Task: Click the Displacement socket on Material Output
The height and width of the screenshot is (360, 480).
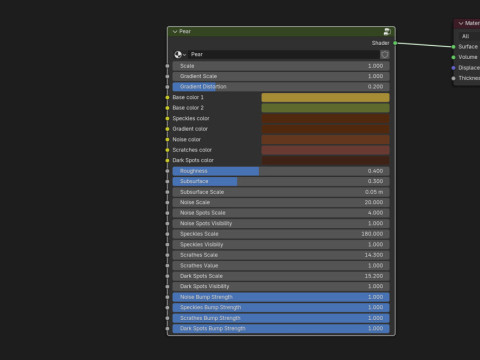Action: [453, 68]
